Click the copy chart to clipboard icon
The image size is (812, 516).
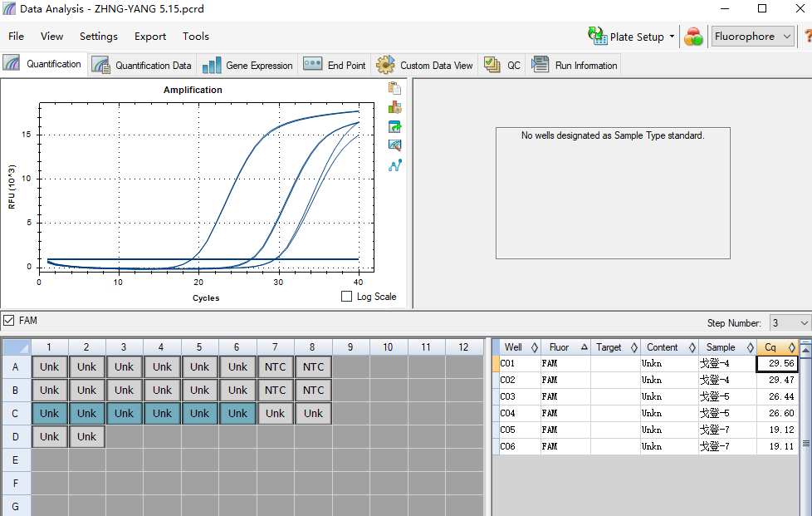(394, 88)
